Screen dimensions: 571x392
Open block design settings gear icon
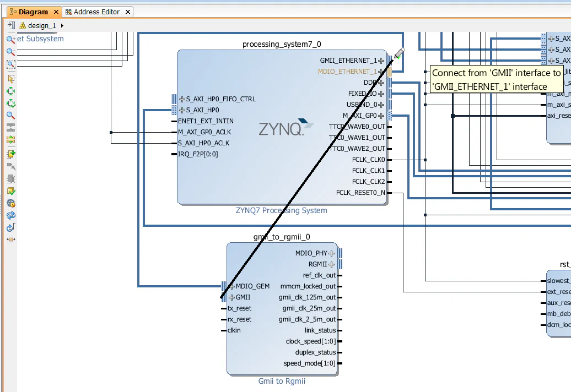(11, 203)
